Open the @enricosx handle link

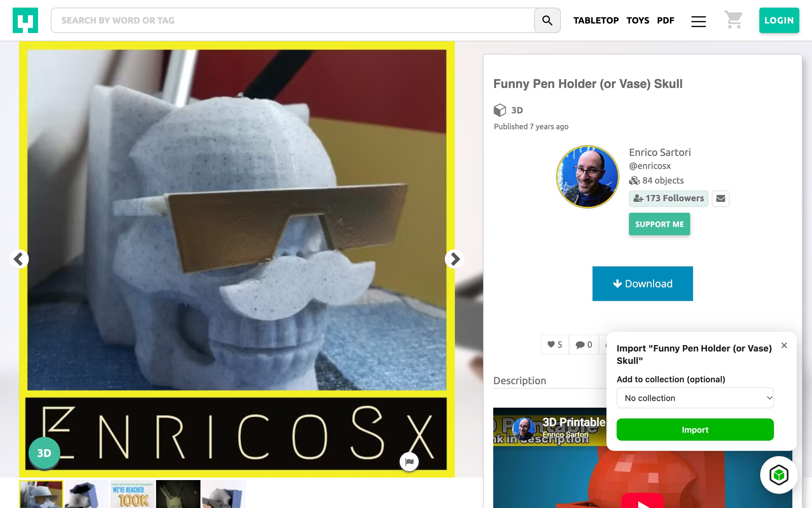[x=650, y=166]
